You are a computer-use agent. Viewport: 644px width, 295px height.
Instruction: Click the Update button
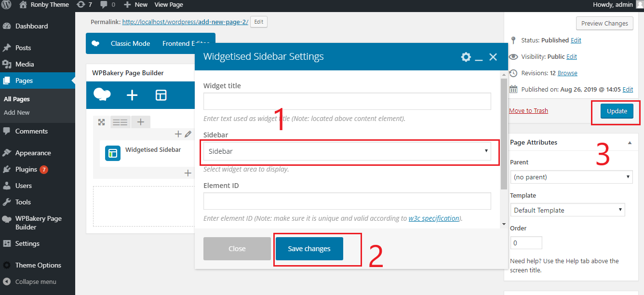click(617, 111)
